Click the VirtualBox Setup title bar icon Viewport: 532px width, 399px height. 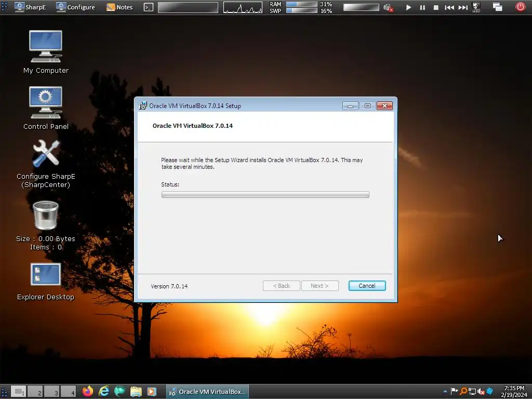pos(143,105)
